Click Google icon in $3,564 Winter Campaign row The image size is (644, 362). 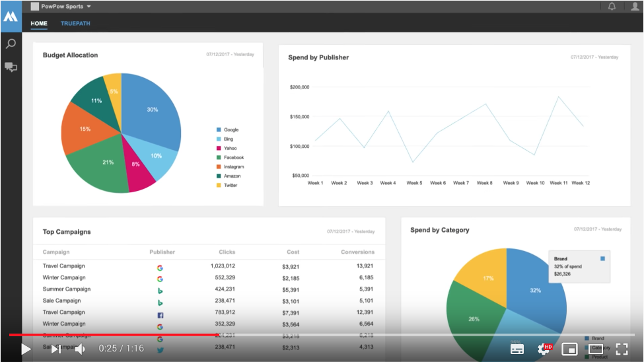coord(160,327)
